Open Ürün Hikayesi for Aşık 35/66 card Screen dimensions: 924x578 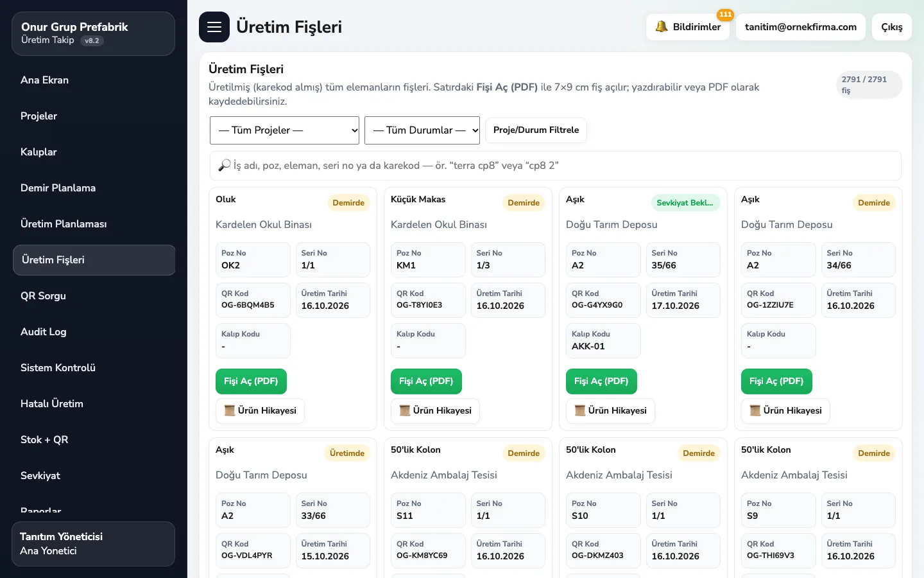(x=610, y=410)
